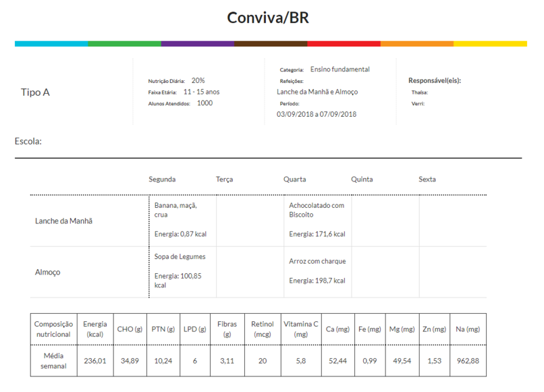The height and width of the screenshot is (392, 544).
Task: Click the Almoço row label
Action: pyautogui.click(x=48, y=272)
